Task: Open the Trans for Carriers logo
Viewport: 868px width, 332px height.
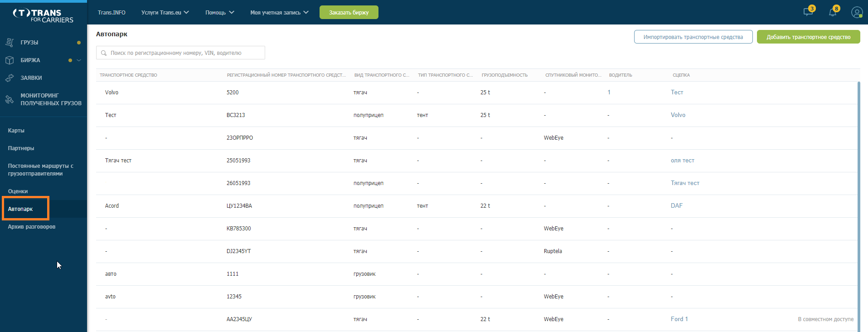Action: 43,15
